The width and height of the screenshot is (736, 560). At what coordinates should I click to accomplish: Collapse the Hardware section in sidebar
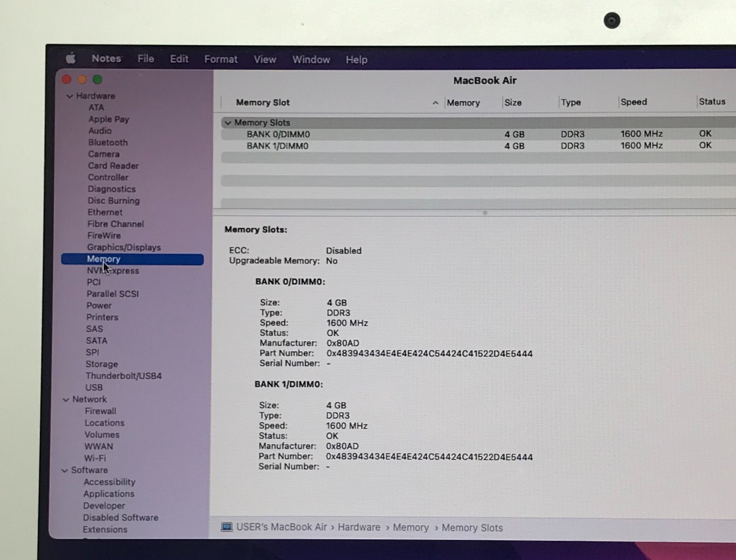[x=69, y=96]
